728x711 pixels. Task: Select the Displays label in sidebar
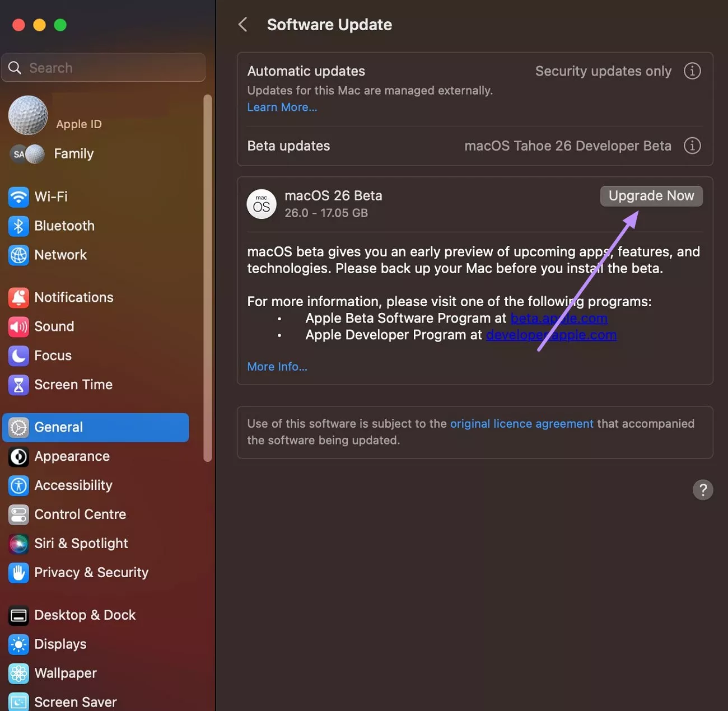(x=60, y=644)
